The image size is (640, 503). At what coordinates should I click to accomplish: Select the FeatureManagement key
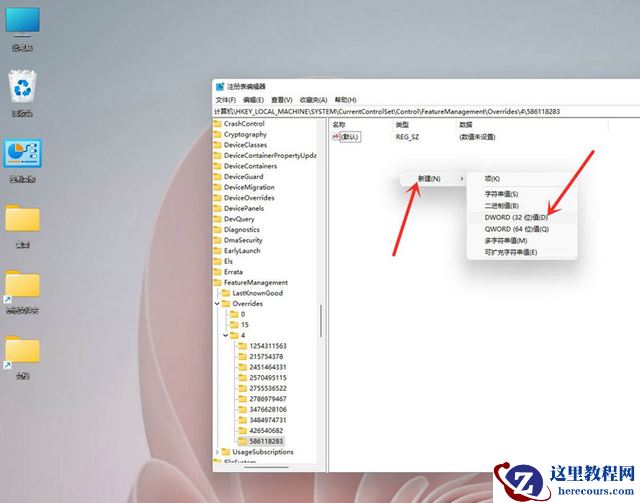point(256,283)
